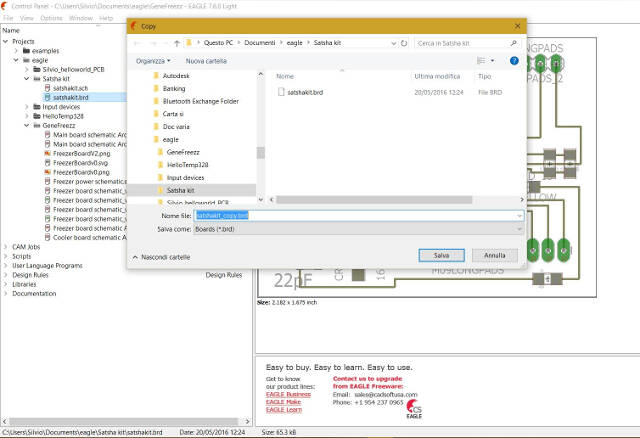Click Nuova cartella button
The height and width of the screenshot is (438, 640).
(206, 61)
